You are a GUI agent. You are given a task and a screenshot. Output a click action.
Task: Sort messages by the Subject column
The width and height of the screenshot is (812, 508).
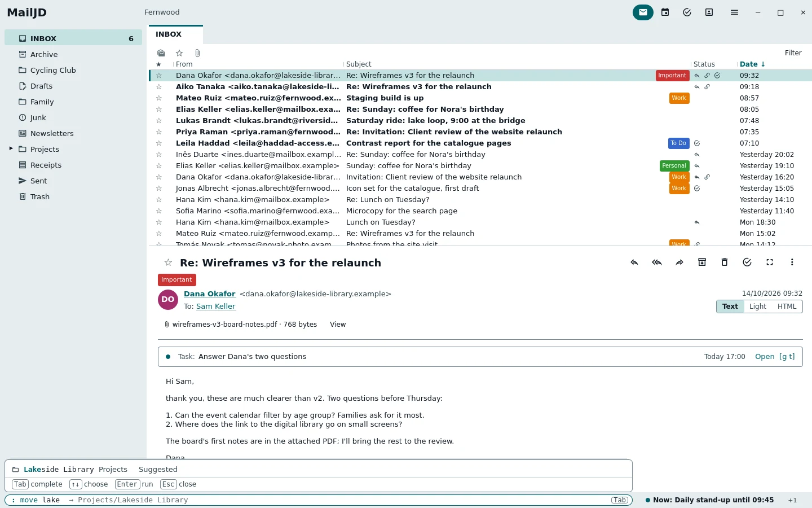point(359,64)
